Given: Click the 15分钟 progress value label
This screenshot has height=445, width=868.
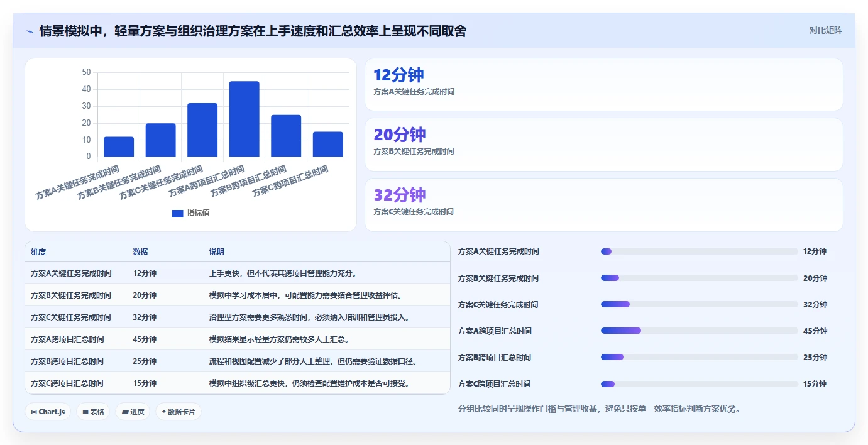Looking at the screenshot, I should coord(815,384).
